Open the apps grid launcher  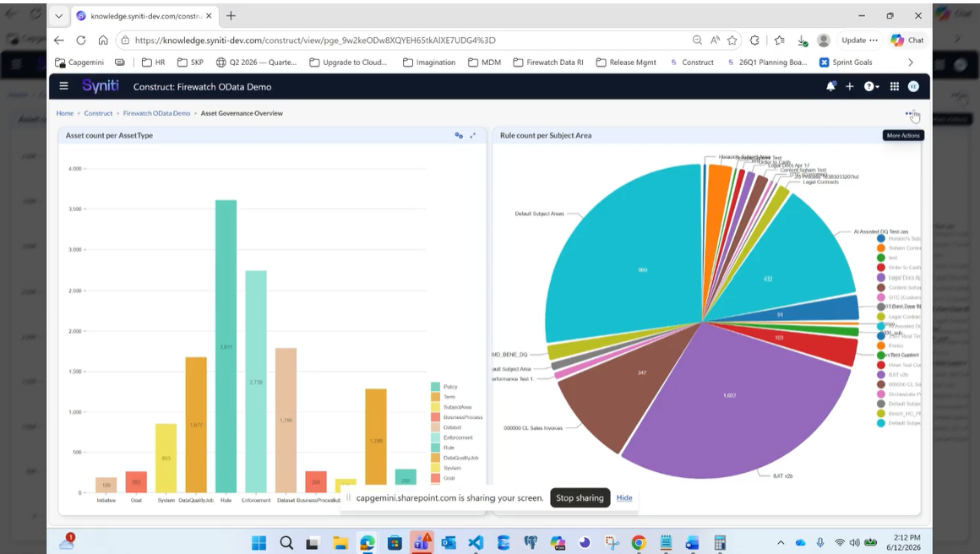895,87
